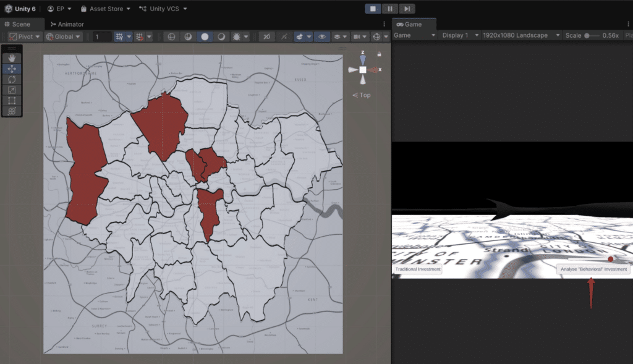This screenshot has height=364, width=633.
Task: Toggle hidden objects visibility eye icon
Action: (x=321, y=37)
